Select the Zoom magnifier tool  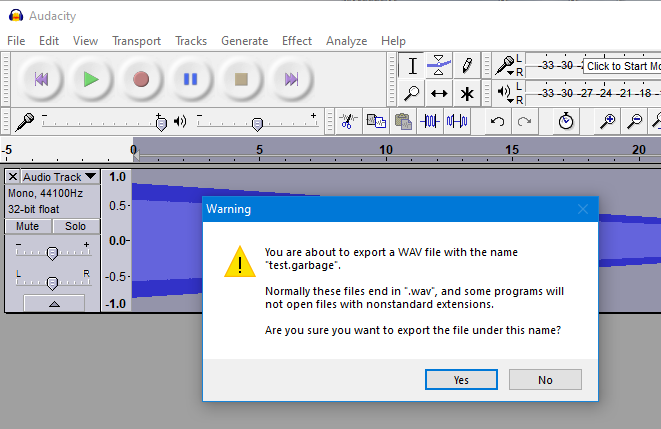411,93
